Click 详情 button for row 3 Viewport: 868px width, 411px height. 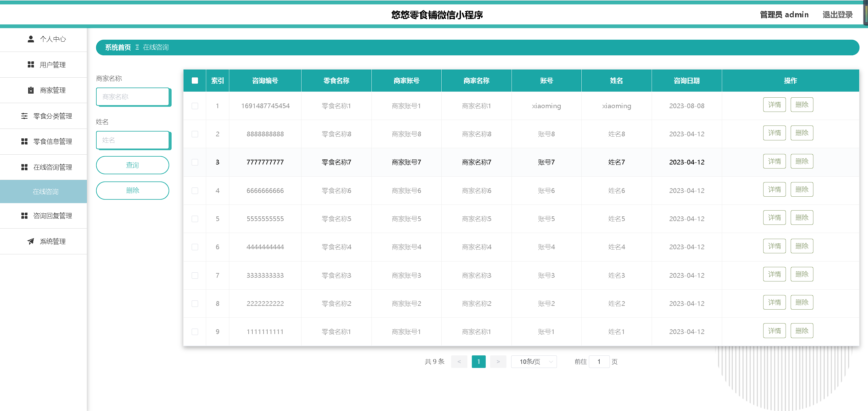click(x=774, y=161)
